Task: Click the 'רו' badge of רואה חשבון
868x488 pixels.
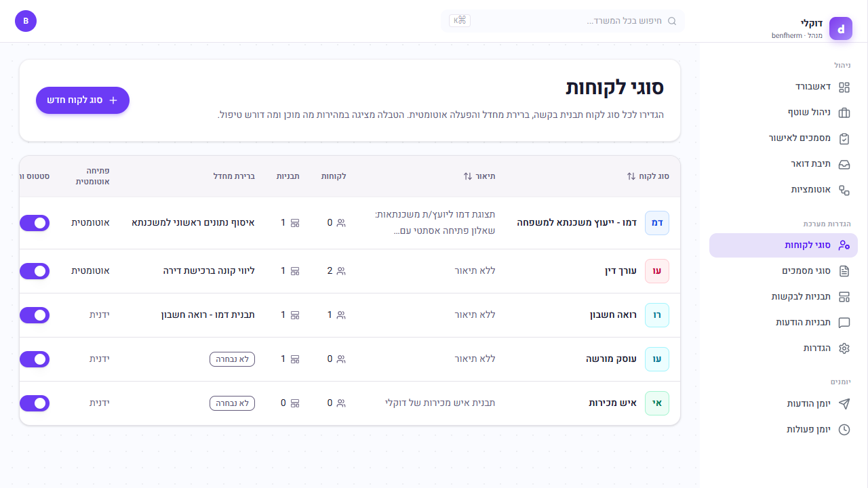Action: (x=657, y=315)
